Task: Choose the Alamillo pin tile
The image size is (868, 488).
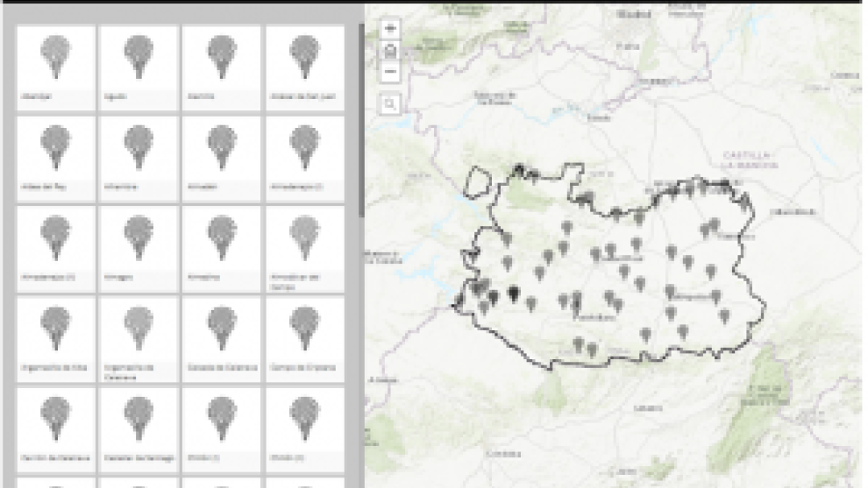Action: [x=221, y=67]
